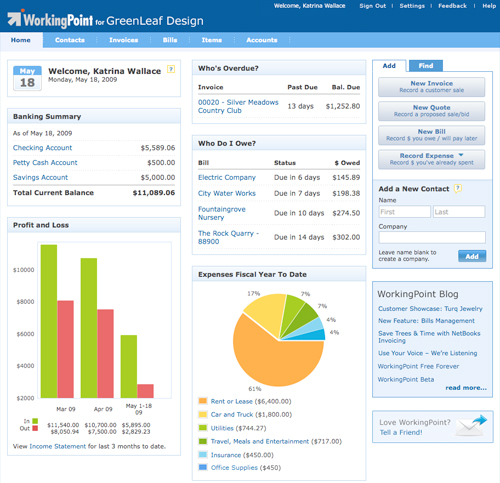Click the New Invoice button
Viewport: 500px width, 483px height.
pyautogui.click(x=432, y=87)
